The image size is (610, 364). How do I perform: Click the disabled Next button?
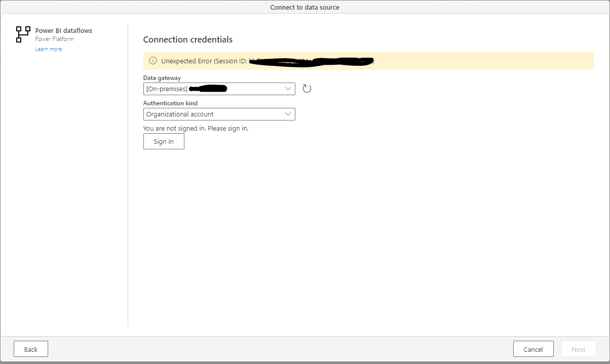tap(579, 349)
